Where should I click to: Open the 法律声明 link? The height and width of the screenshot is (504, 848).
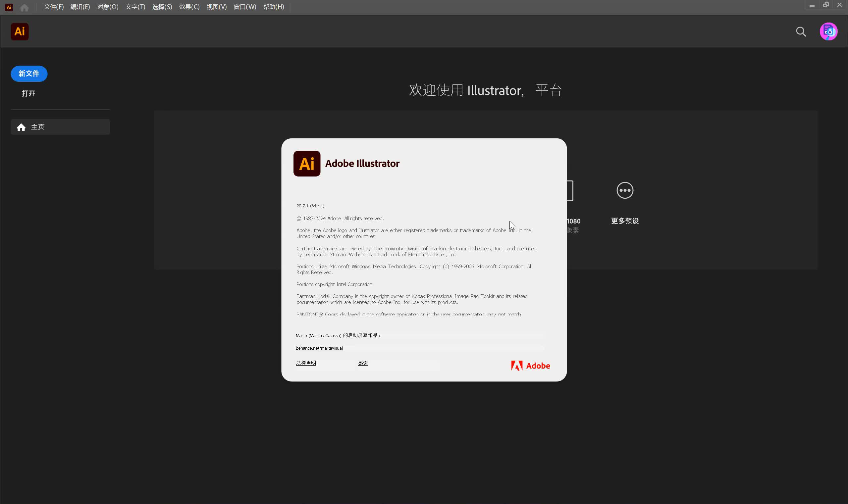[306, 363]
